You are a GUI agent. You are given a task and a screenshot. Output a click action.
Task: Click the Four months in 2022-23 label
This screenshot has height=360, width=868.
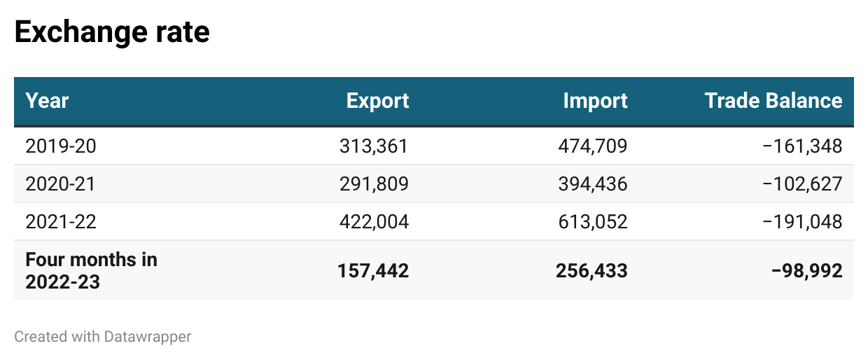coord(91,270)
